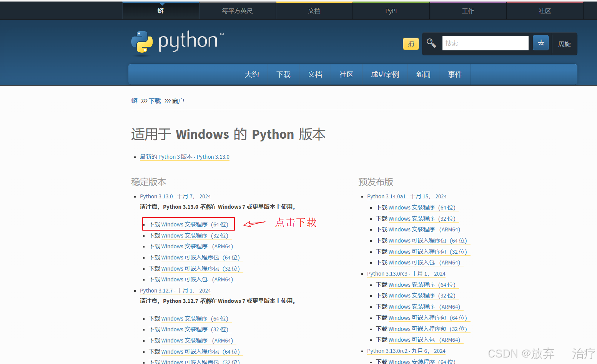Open 大约 in main navigation
Image resolution: width=597 pixels, height=364 pixels.
click(252, 74)
